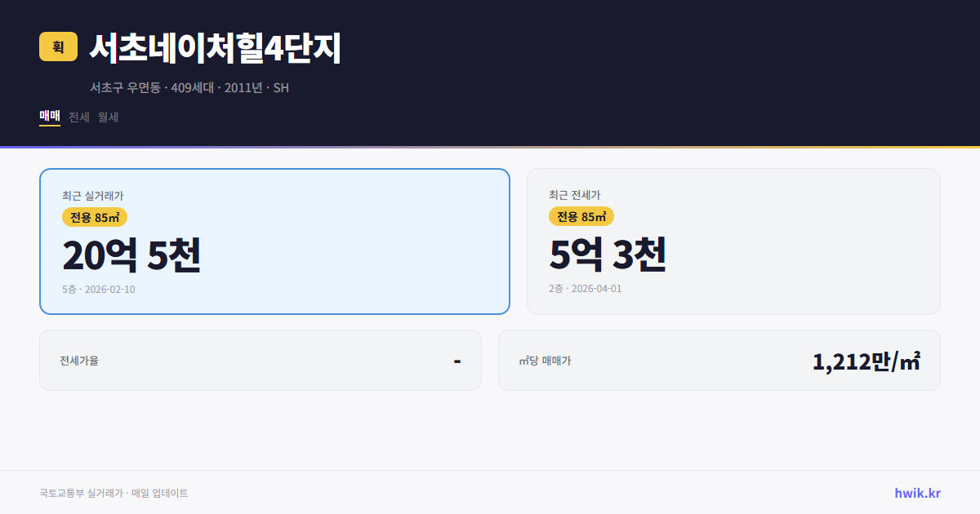Click the 5층 · 2026-02-10 transaction date
Viewport: 980px width, 514px height.
point(99,289)
